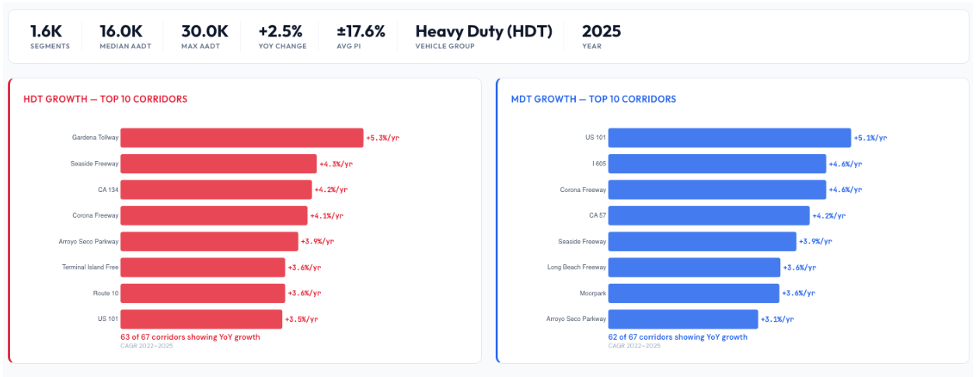Select the Terminal Island Free bar
Image resolution: width=980 pixels, height=377 pixels.
coord(203,267)
